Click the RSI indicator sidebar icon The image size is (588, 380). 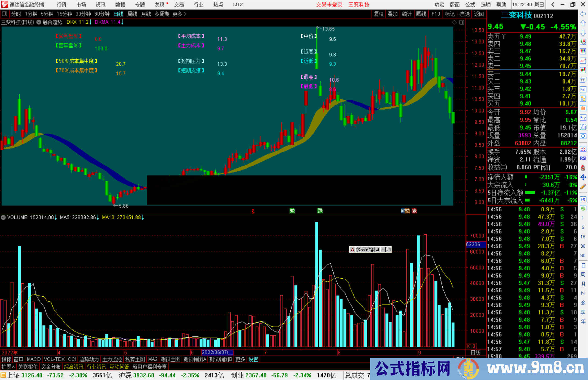[583, 158]
